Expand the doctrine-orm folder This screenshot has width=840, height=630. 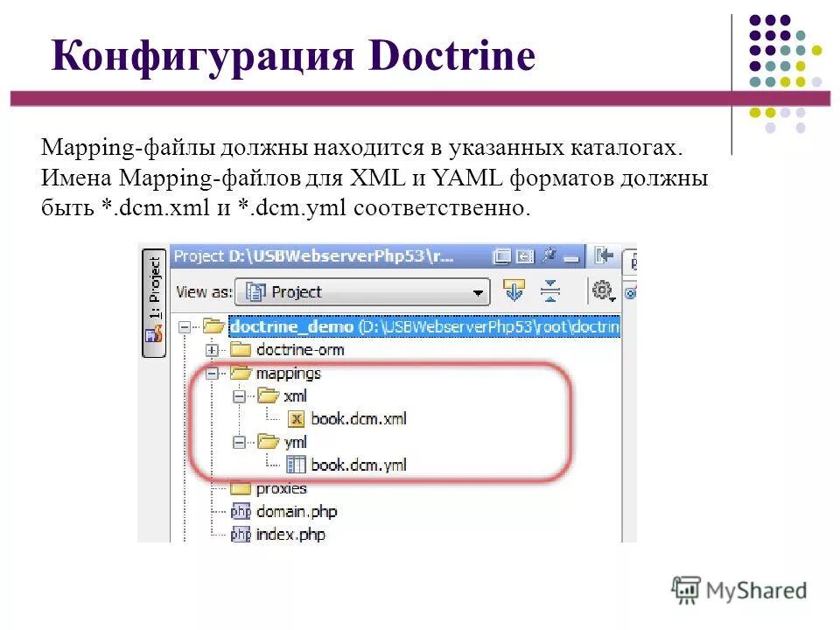point(212,350)
